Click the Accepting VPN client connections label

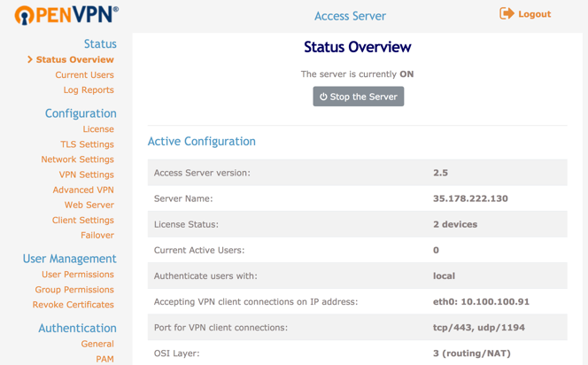[256, 302]
